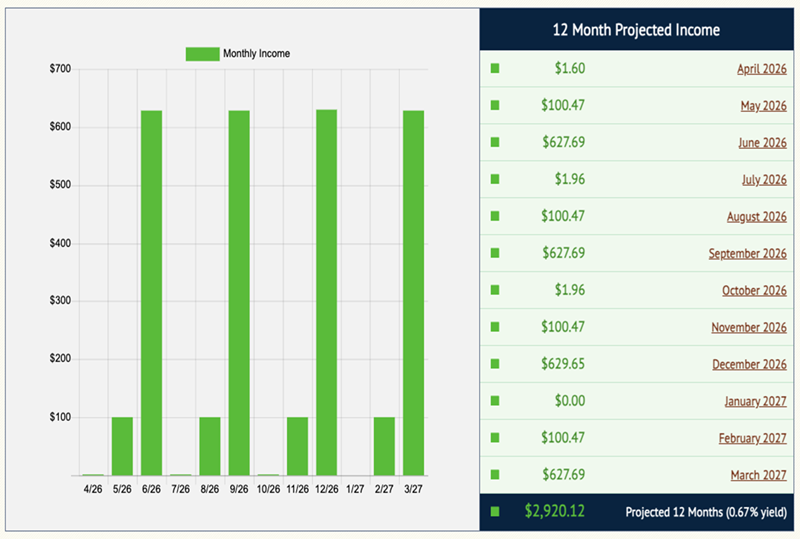
Task: Click the 6/26 bar in chart
Action: 151,292
